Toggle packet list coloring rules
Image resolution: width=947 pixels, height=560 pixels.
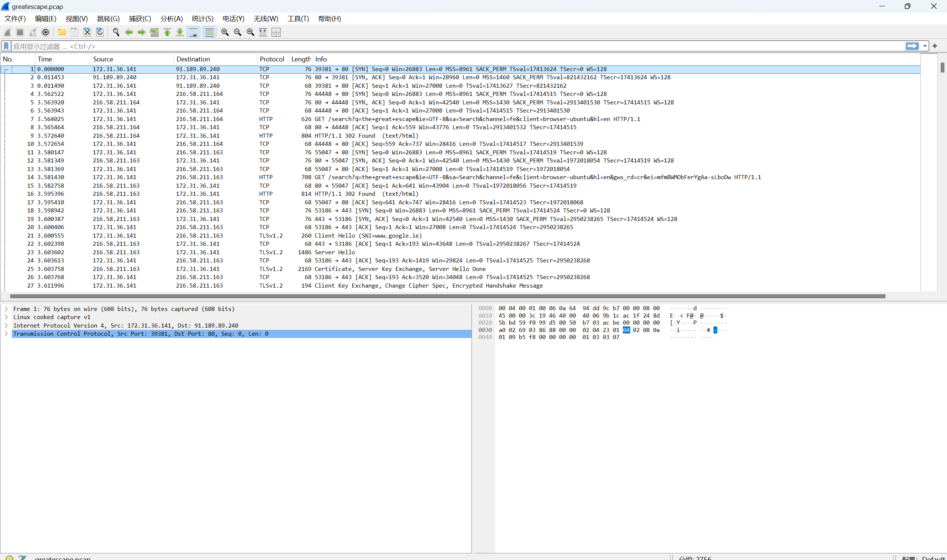209,33
